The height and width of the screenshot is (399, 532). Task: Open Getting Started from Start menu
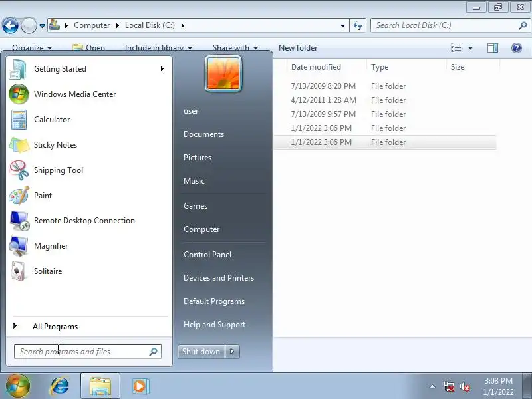[x=89, y=69]
